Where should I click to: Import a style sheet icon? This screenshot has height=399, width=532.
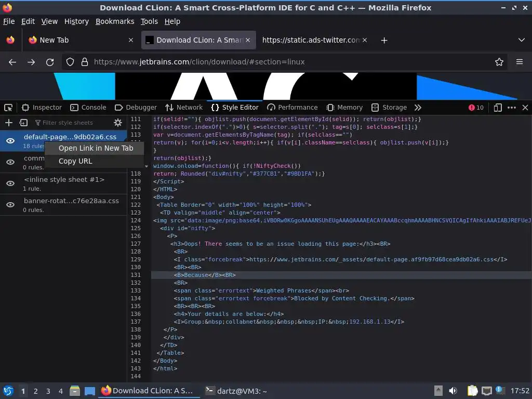[23, 123]
